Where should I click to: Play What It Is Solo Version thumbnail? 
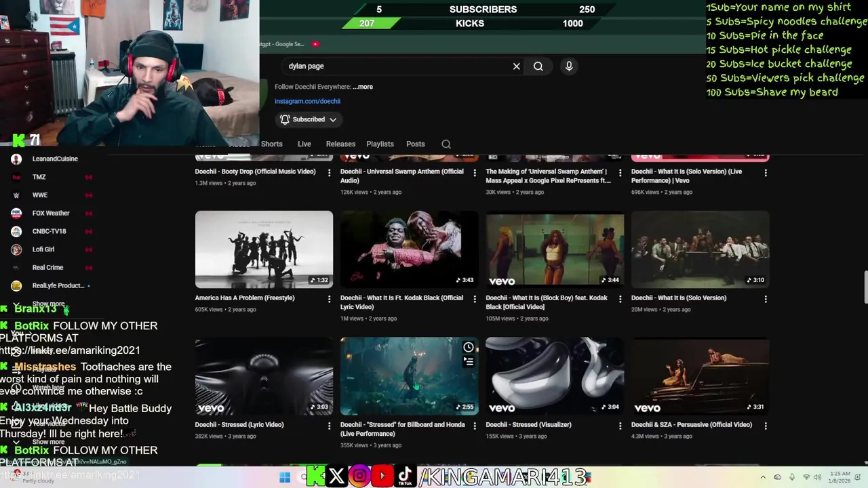pos(700,249)
